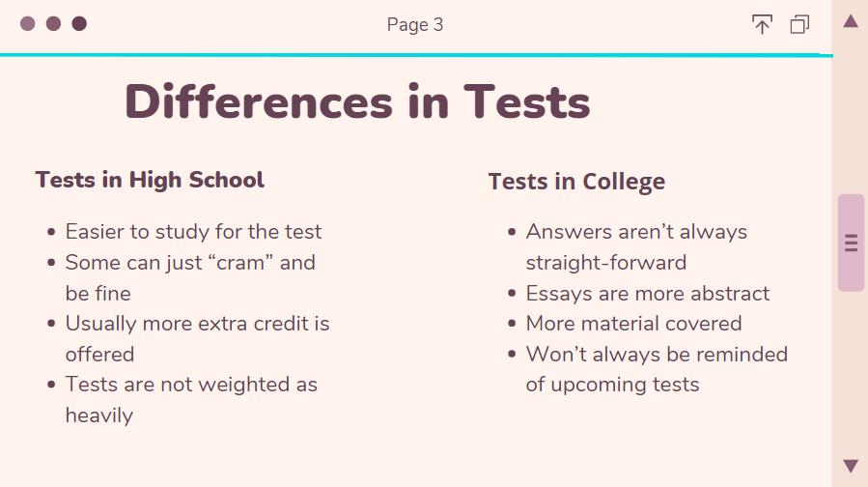Select the 'Differences in Tests' title
This screenshot has width=868, height=487.
pyautogui.click(x=357, y=102)
